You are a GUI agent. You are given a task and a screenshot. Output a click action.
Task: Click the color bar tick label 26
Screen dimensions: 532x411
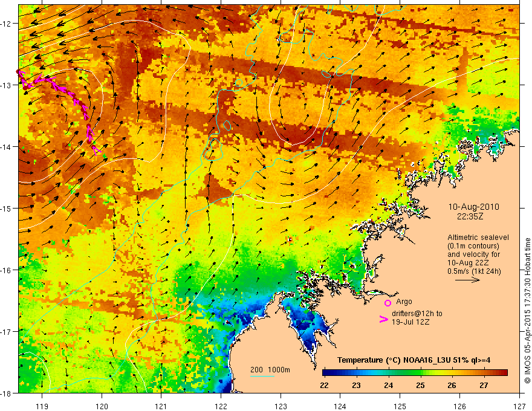tap(452, 386)
